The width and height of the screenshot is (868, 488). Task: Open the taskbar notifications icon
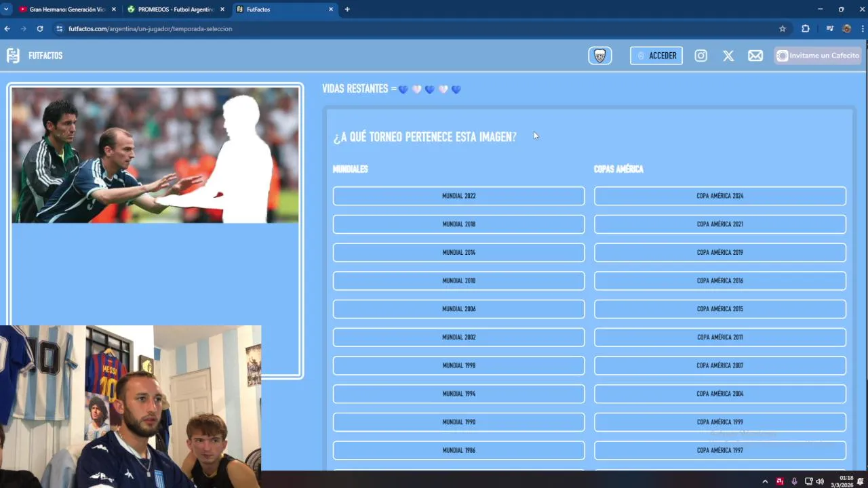coord(861,481)
